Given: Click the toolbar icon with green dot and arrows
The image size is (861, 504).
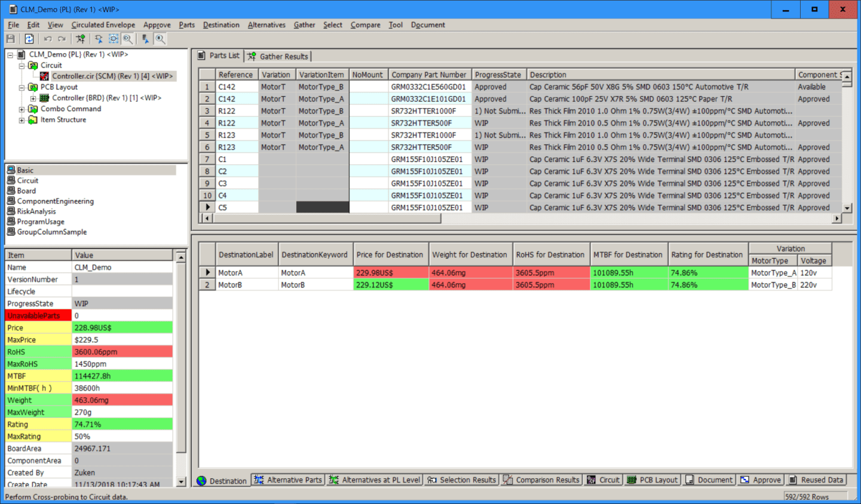Looking at the screenshot, I should tap(80, 39).
